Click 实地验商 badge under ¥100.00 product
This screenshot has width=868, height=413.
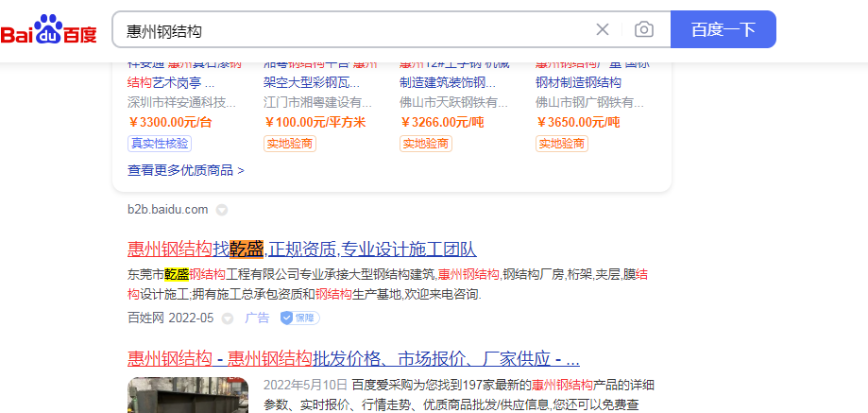click(x=290, y=144)
